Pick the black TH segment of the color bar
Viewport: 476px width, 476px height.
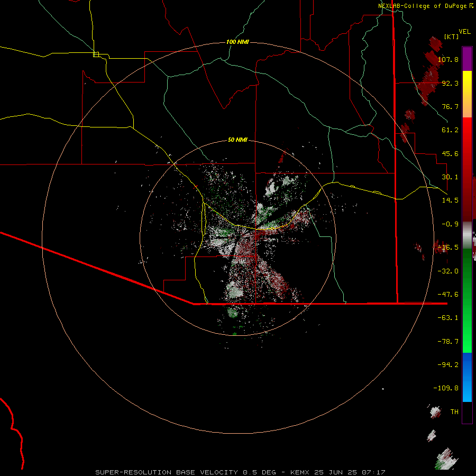pyautogui.click(x=467, y=412)
